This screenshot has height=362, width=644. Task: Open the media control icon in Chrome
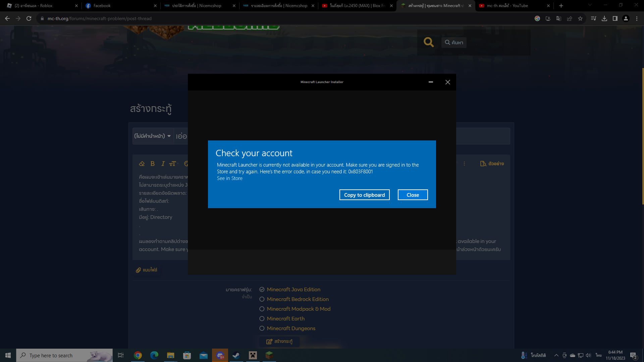click(594, 18)
